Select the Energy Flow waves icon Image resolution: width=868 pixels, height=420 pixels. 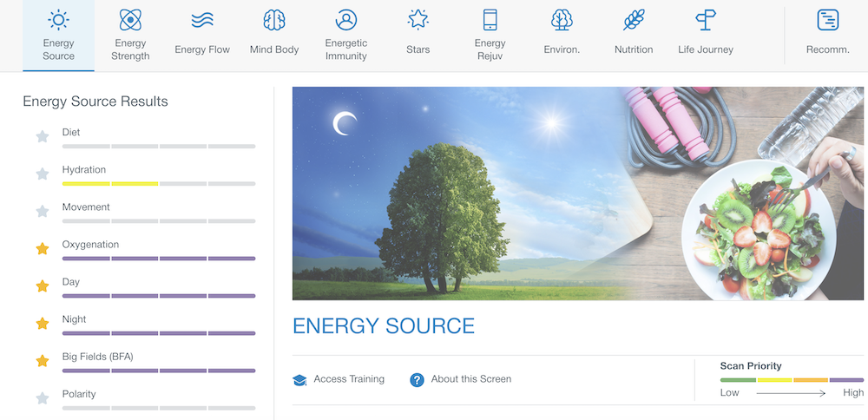click(x=202, y=20)
